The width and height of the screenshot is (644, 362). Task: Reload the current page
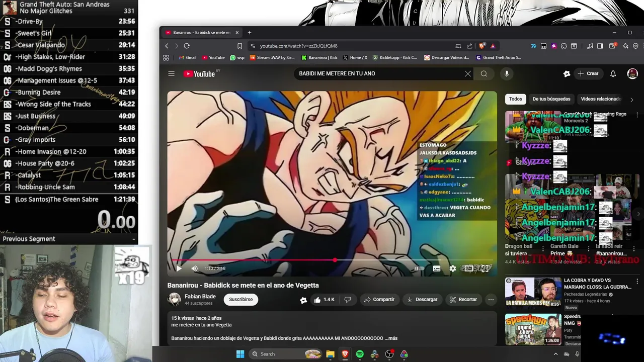pos(187,46)
